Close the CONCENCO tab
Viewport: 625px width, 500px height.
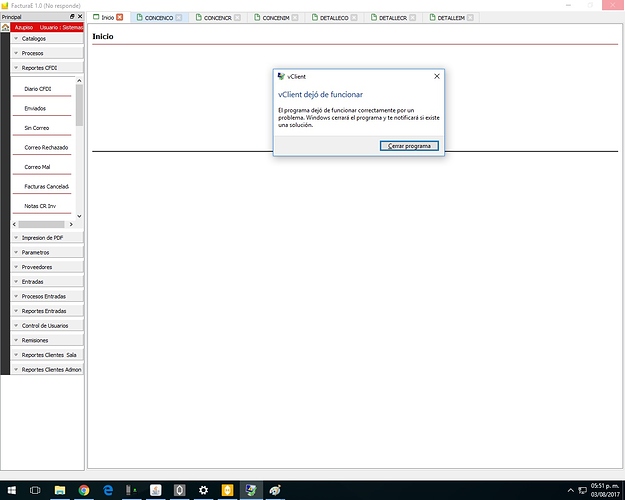tap(179, 18)
